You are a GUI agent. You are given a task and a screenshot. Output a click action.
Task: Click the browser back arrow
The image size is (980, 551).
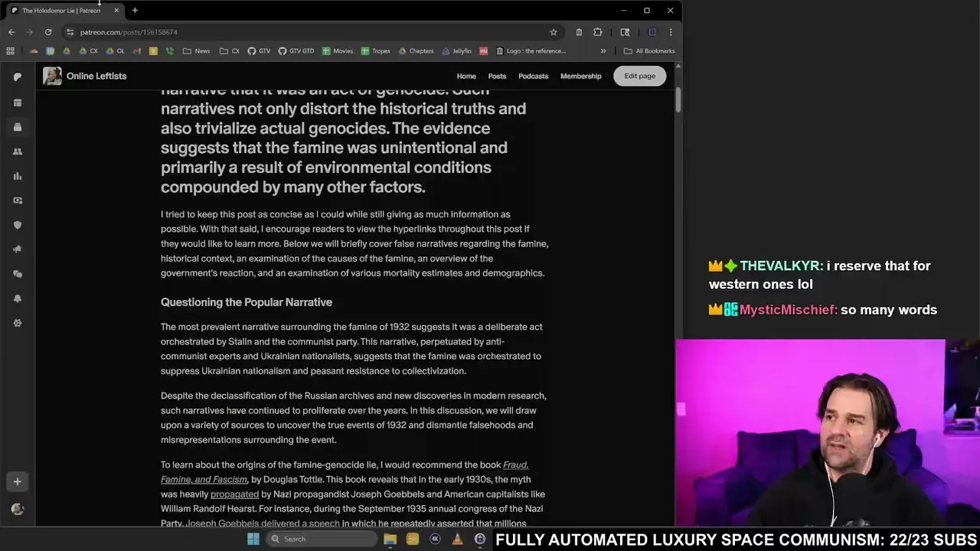pyautogui.click(x=11, y=32)
